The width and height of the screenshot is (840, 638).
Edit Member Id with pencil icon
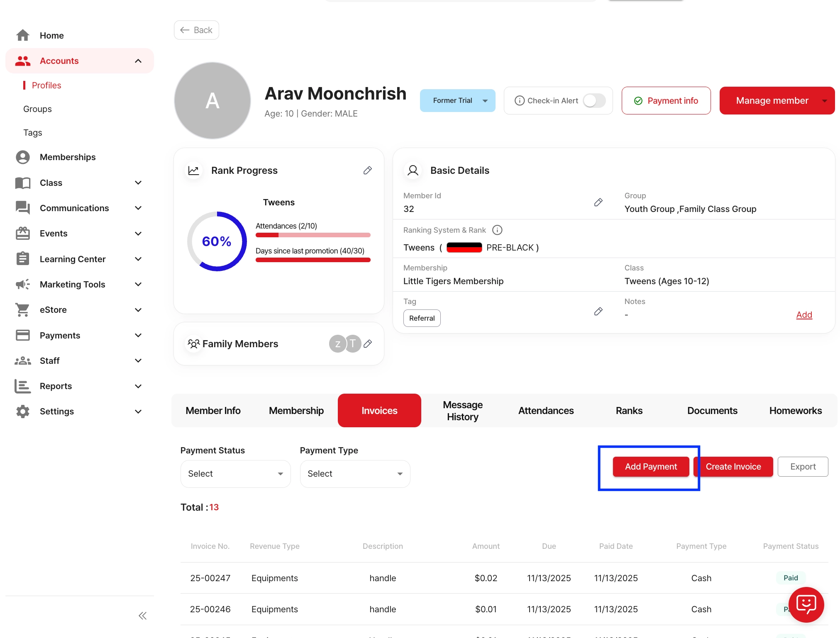click(598, 202)
